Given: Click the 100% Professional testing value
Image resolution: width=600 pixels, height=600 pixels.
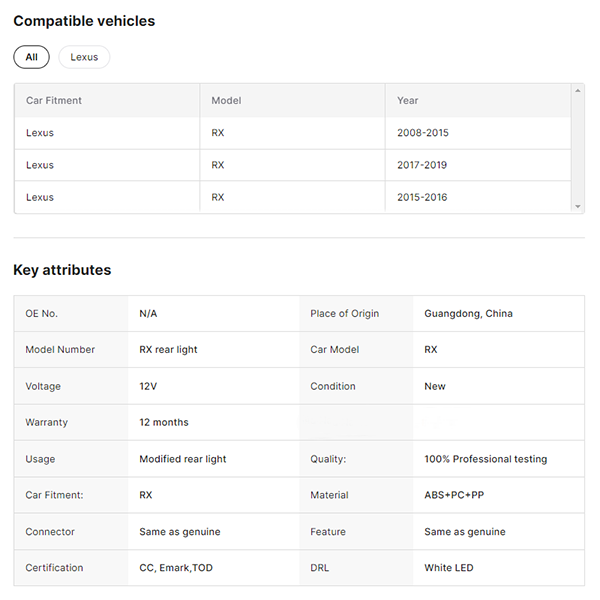Looking at the screenshot, I should [x=486, y=459].
